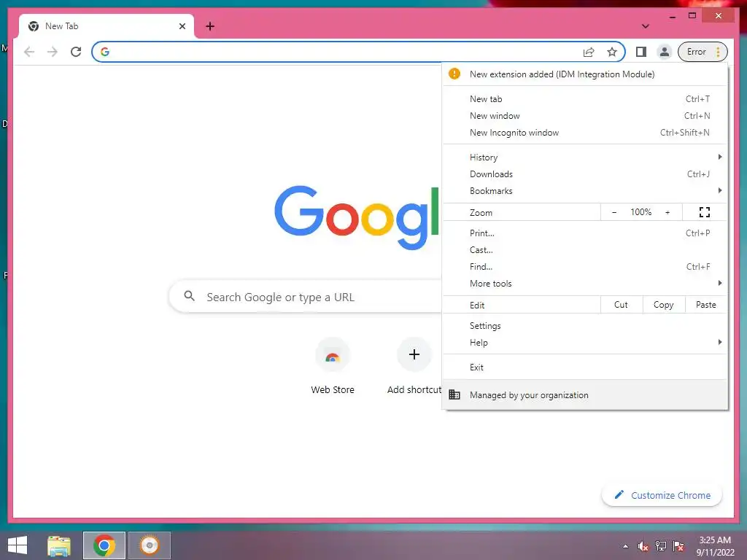Open the Web Store shortcut
This screenshot has height=560, width=747.
pos(333,367)
